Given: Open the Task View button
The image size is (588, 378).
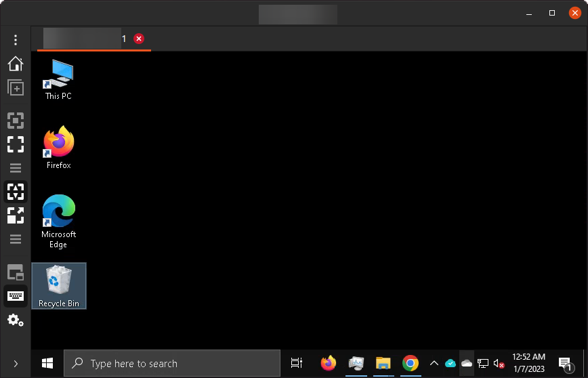Looking at the screenshot, I should point(296,363).
